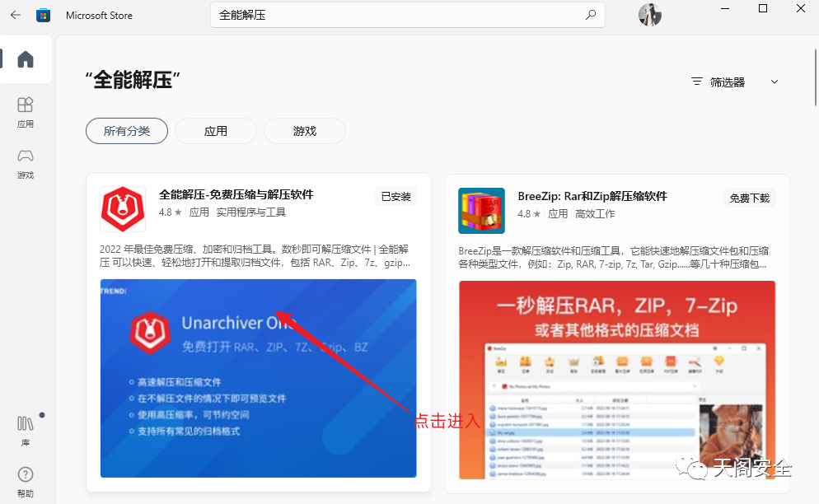Screen dimensions: 819x504
Task: Open the user profile avatar
Action: (x=650, y=15)
